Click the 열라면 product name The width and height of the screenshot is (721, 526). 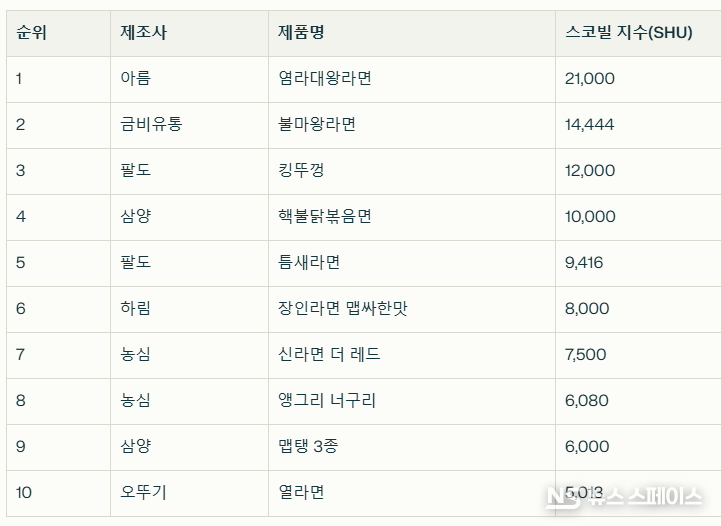coord(301,492)
